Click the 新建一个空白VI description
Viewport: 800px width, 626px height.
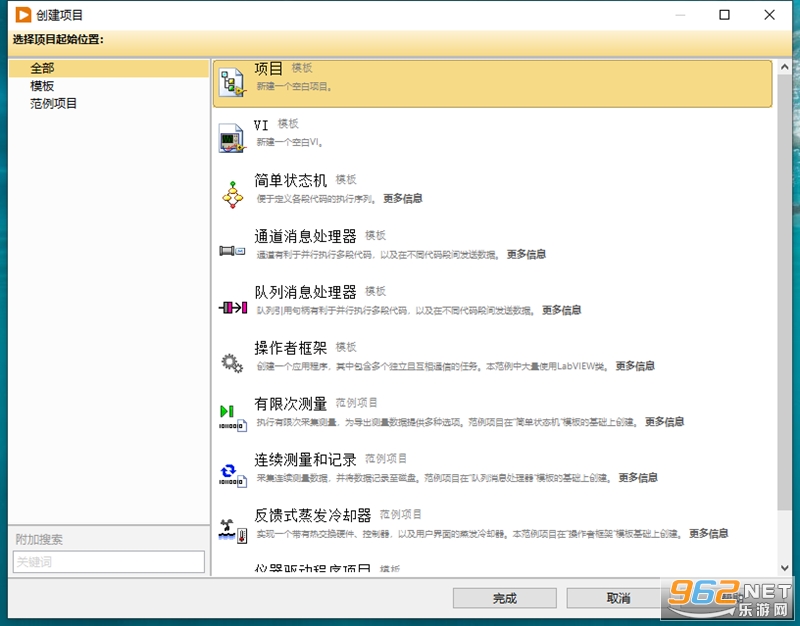[289, 142]
